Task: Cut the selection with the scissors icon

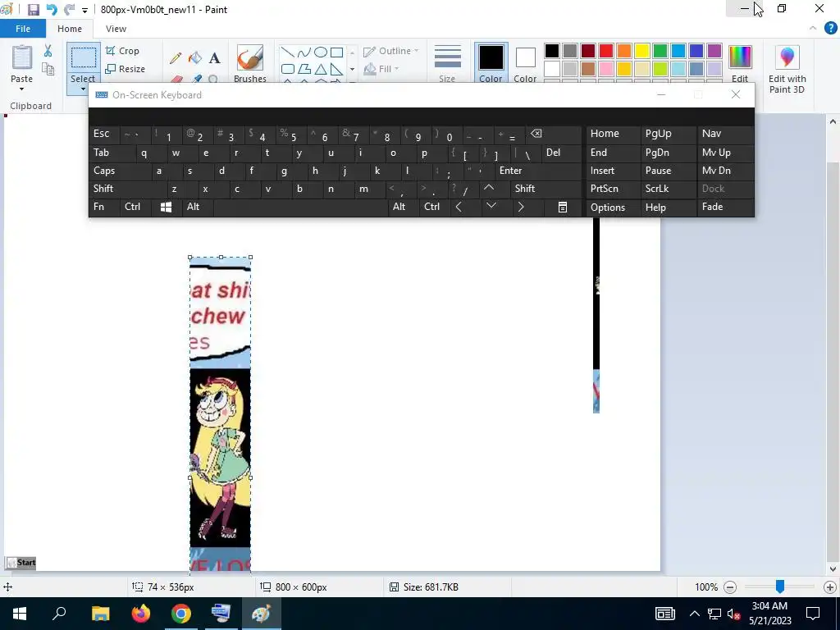Action: [48, 51]
